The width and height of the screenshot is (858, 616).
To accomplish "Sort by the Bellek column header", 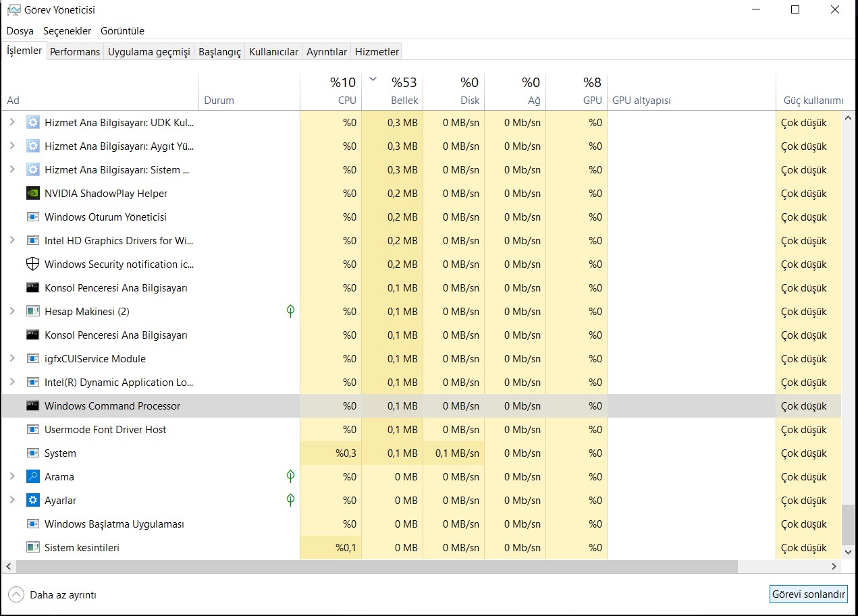I will pos(392,92).
